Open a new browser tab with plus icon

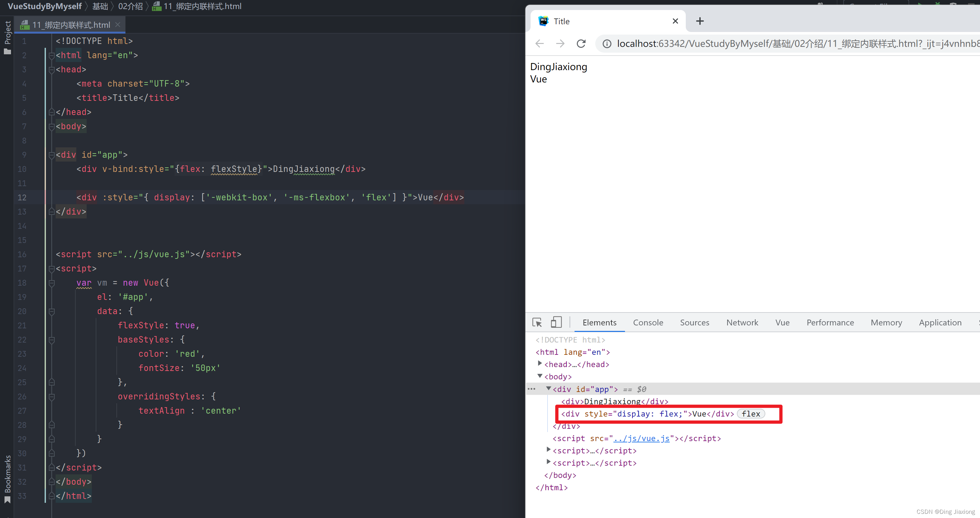click(x=700, y=21)
